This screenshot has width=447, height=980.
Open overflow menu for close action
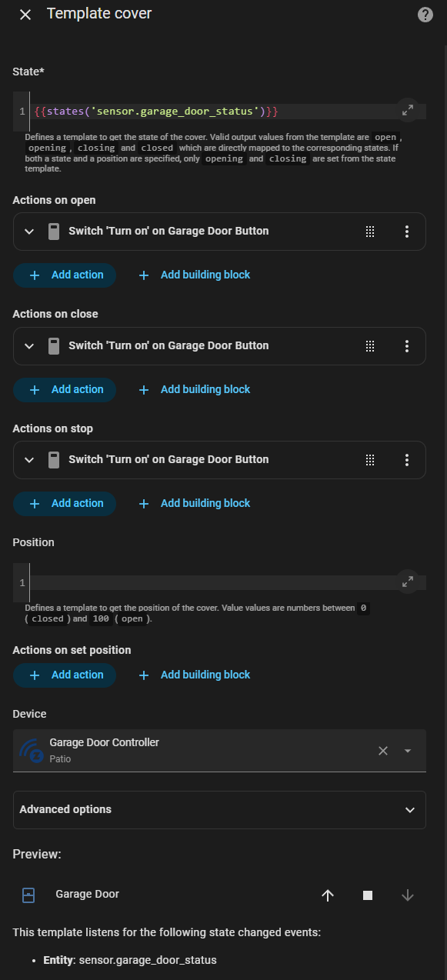point(407,346)
